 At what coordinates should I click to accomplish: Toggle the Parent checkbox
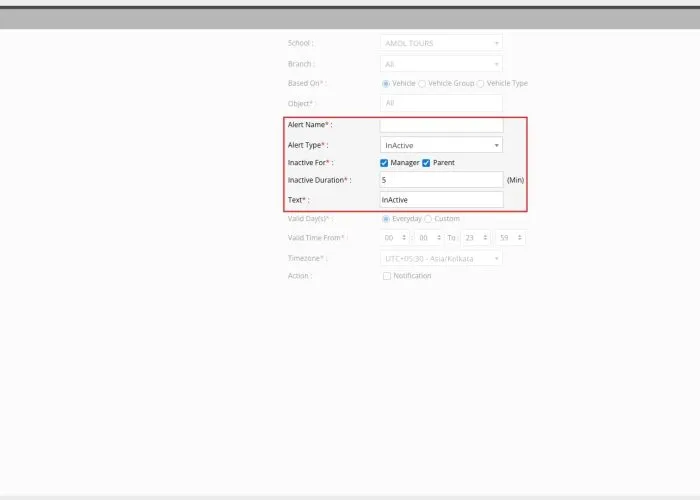click(x=426, y=162)
